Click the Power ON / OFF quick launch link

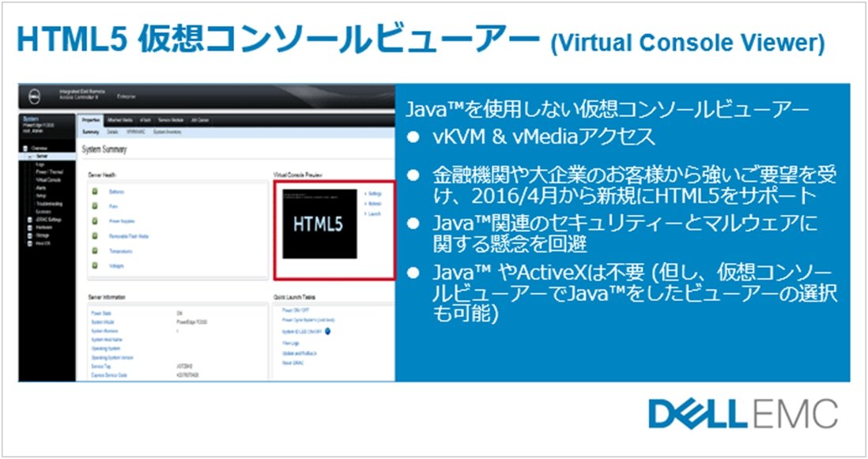294,310
